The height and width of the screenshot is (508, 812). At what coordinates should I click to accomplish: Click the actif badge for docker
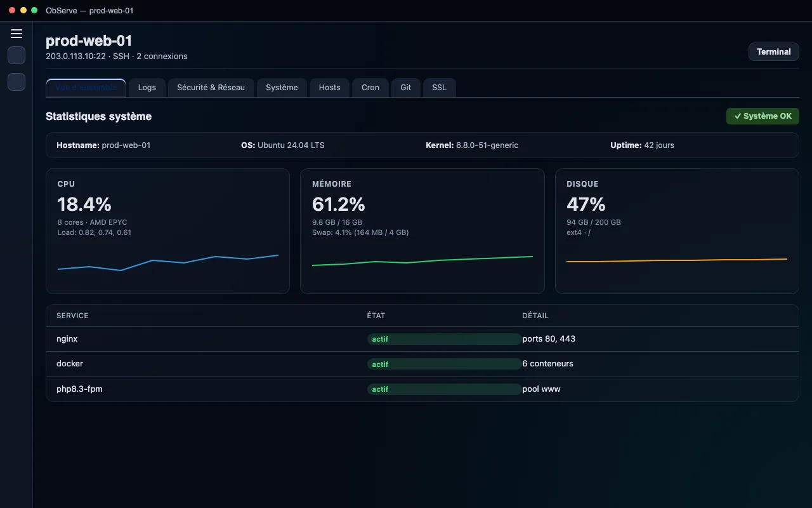pos(444,364)
